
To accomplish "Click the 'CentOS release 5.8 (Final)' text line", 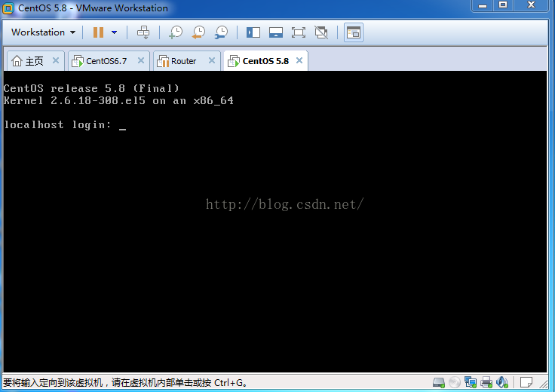I will (91, 88).
